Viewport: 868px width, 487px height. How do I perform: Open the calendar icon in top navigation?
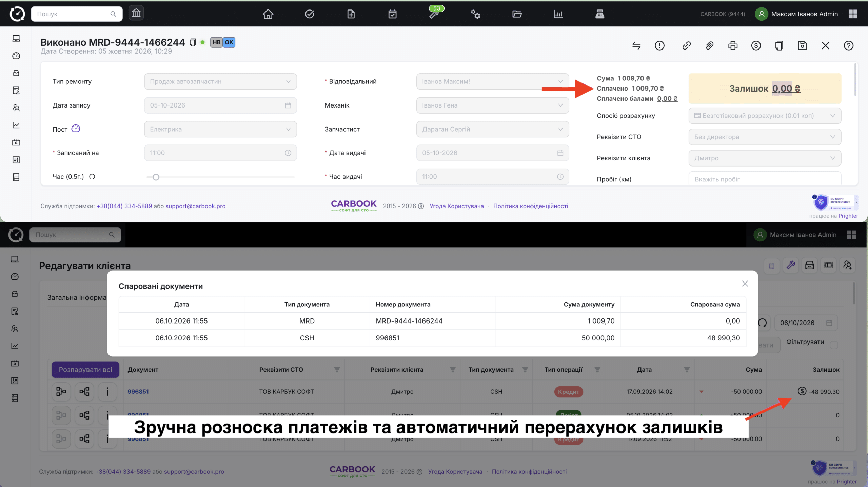click(392, 14)
